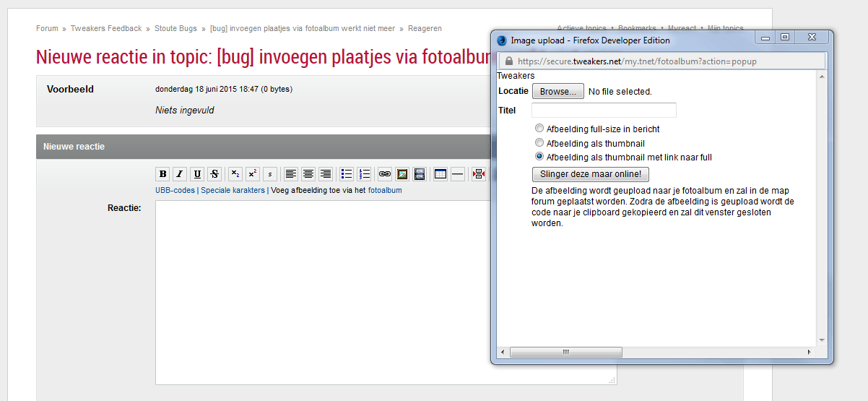The image size is (868, 401).
Task: Open the Speciale karakters link
Action: click(x=233, y=191)
